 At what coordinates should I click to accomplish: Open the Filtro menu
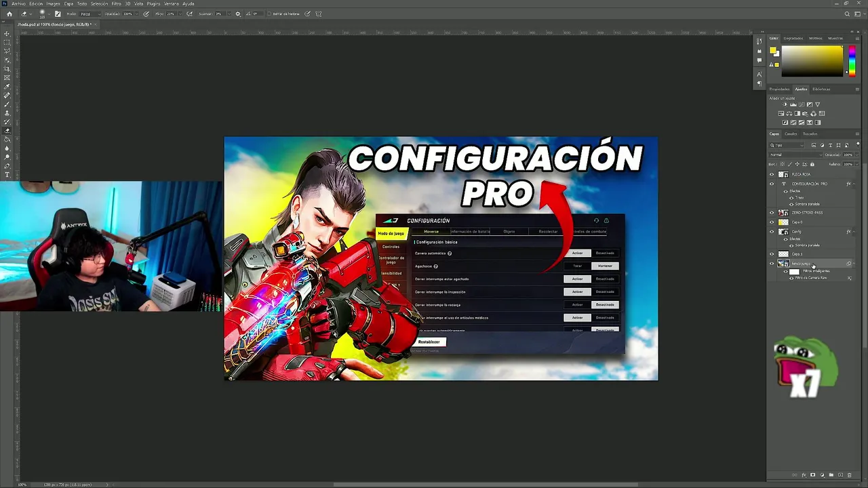click(116, 3)
